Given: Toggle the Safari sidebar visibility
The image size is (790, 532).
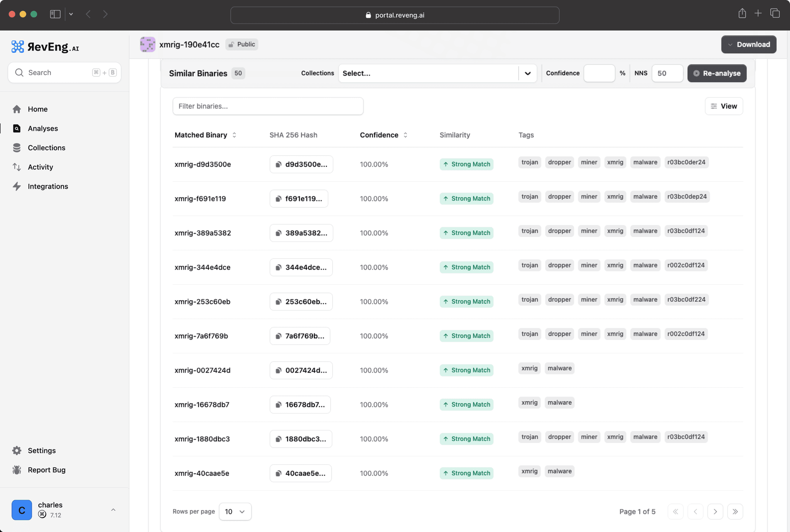Looking at the screenshot, I should click(56, 14).
